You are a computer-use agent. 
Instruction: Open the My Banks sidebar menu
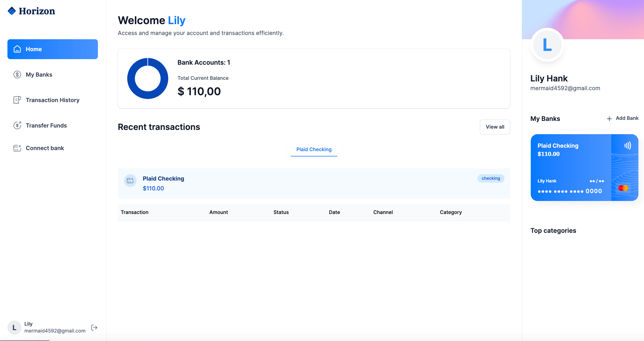coord(39,75)
